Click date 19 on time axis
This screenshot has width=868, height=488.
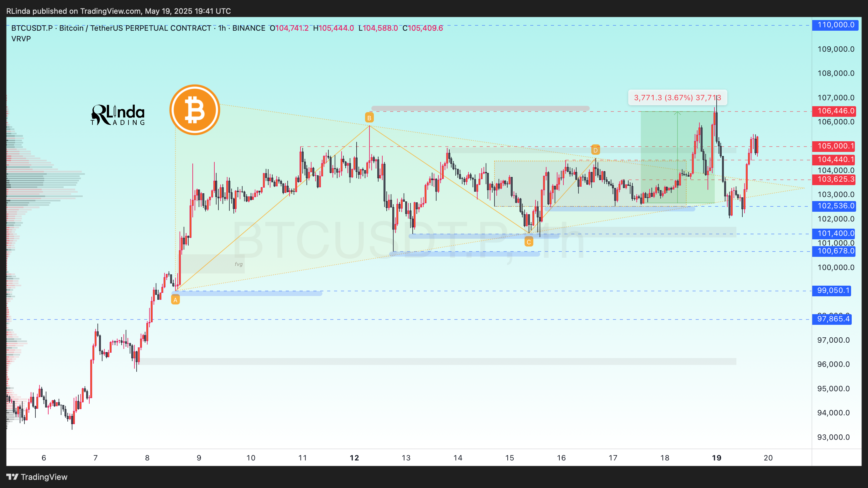click(x=716, y=458)
